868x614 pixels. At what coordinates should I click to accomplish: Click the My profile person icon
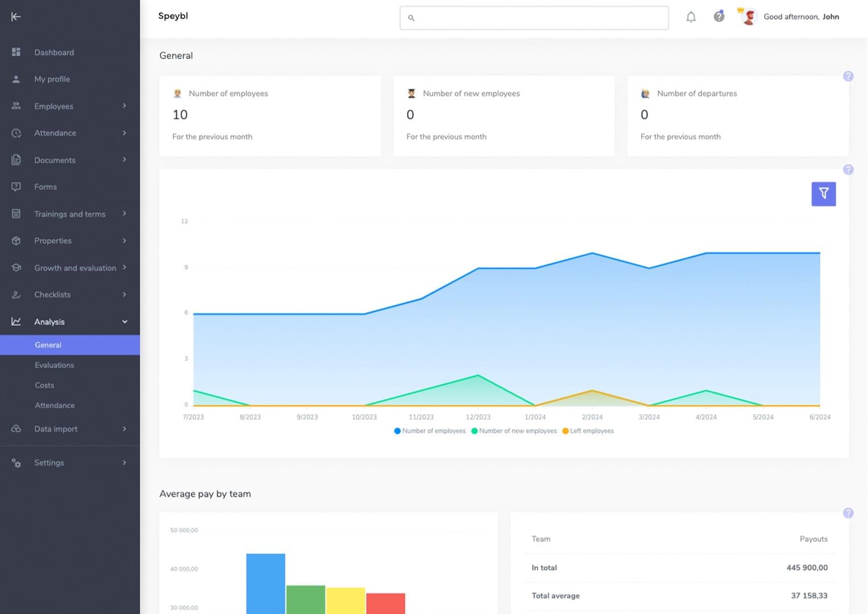point(16,79)
